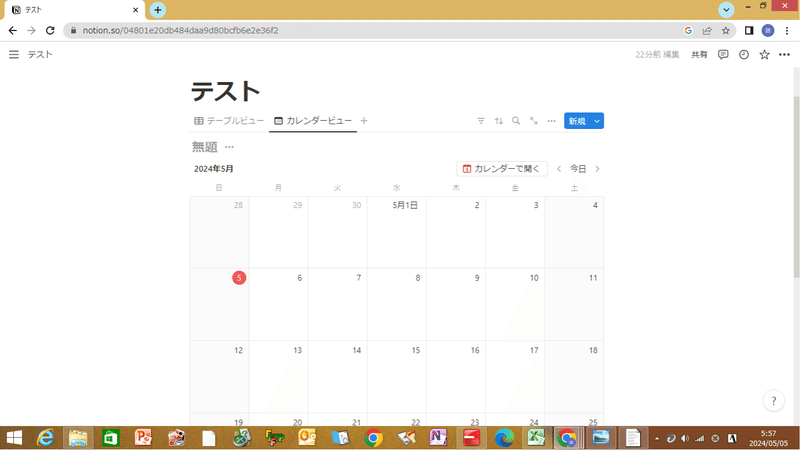The height and width of the screenshot is (450, 800).
Task: Open the 共有 share menu
Action: coord(699,55)
